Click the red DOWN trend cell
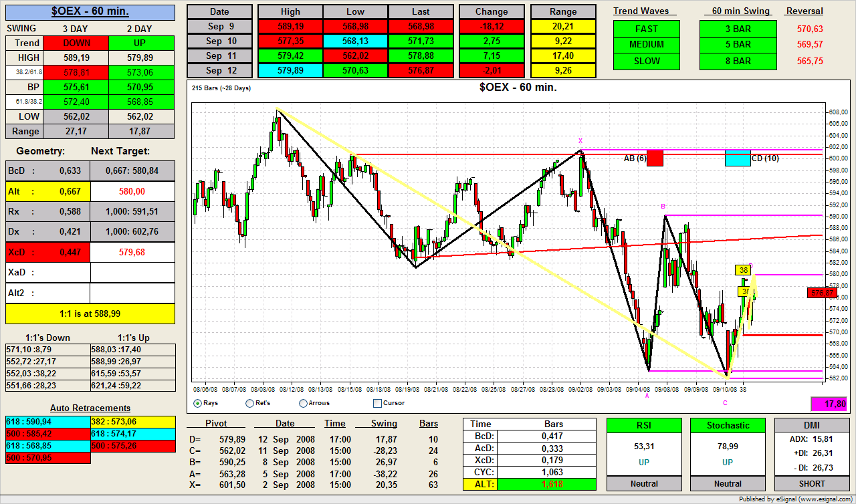This screenshot has height=504, width=856. tap(76, 43)
